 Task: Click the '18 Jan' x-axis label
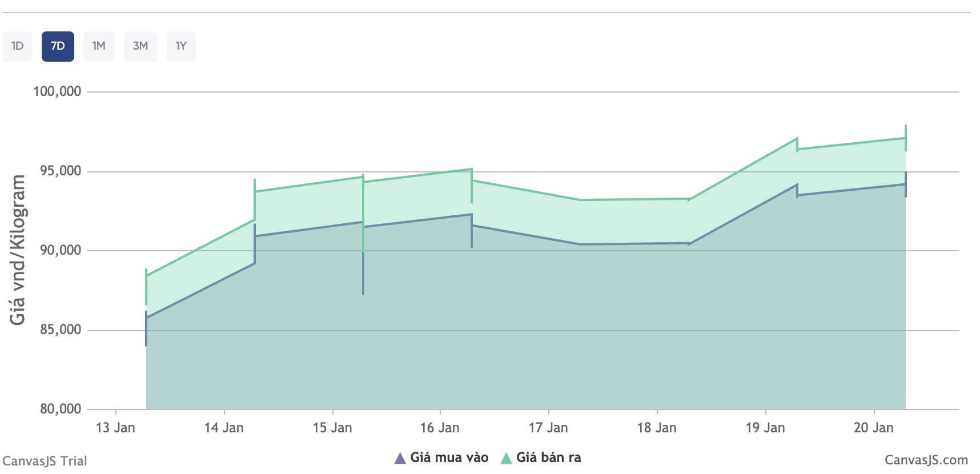[657, 428]
